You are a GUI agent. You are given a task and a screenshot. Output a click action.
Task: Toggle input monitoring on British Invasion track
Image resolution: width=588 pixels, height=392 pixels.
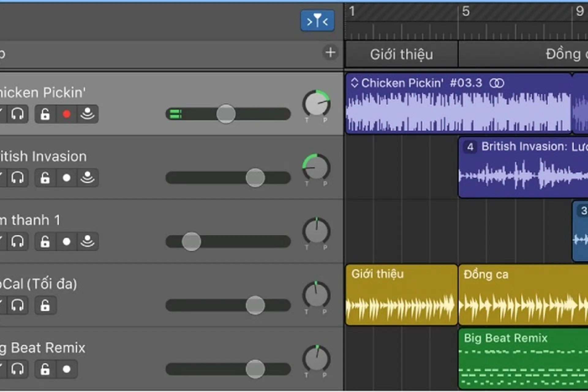88,178
